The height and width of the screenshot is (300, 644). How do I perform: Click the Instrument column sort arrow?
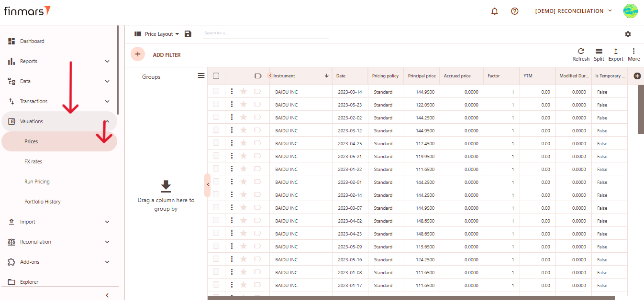coord(327,76)
